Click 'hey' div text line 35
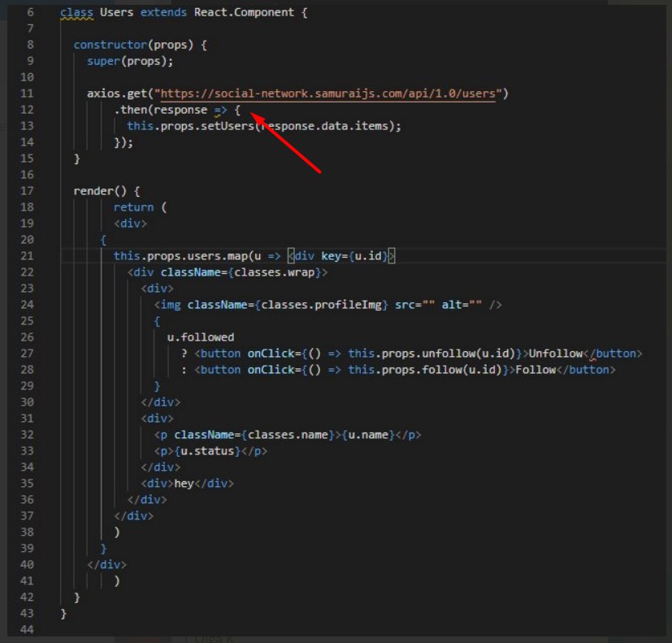The image size is (672, 643). tap(184, 484)
